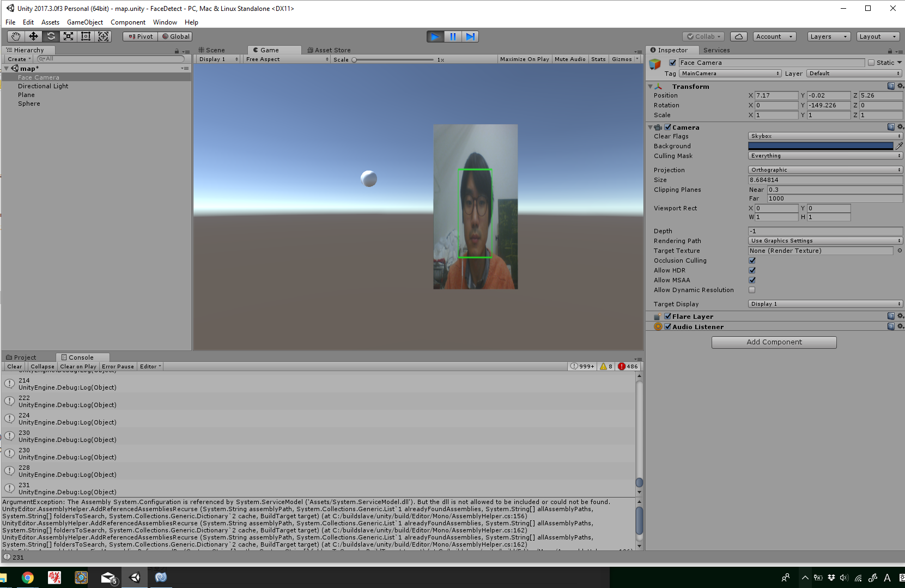
Task: Open Transform component gear settings
Action: pos(900,86)
